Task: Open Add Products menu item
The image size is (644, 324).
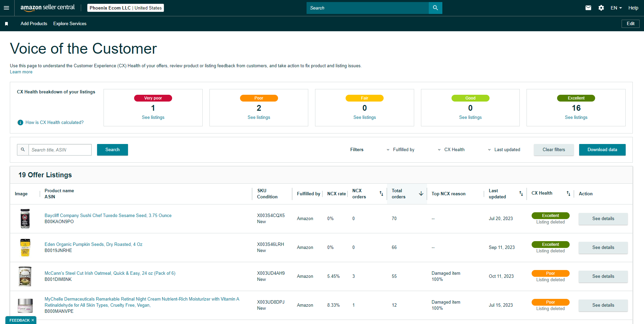Action: click(x=34, y=24)
